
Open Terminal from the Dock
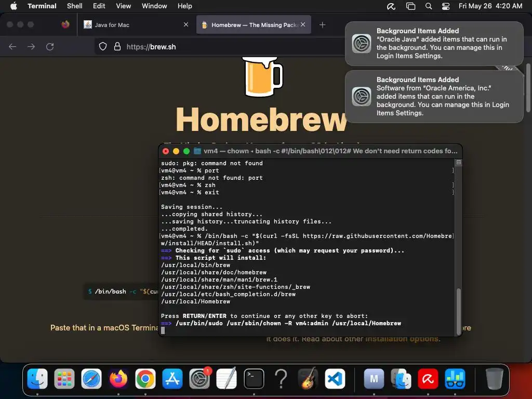[254, 379]
